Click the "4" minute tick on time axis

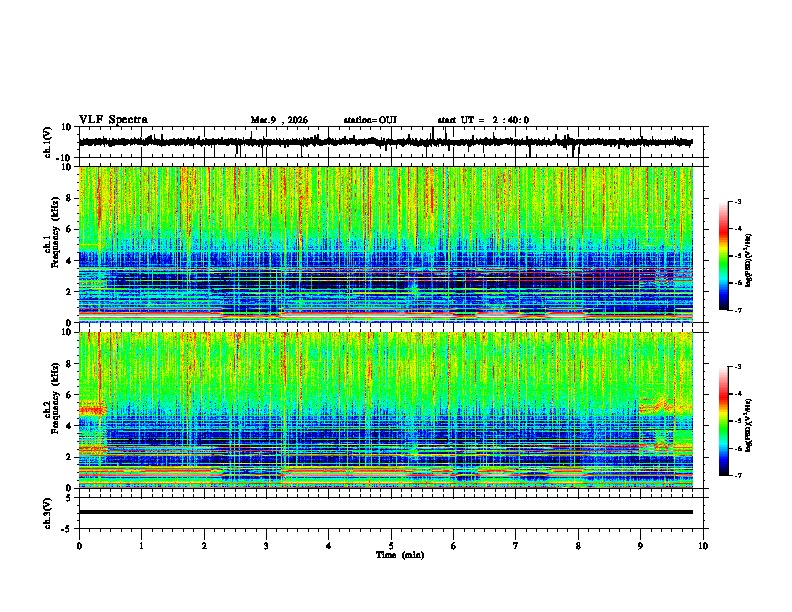tap(328, 546)
